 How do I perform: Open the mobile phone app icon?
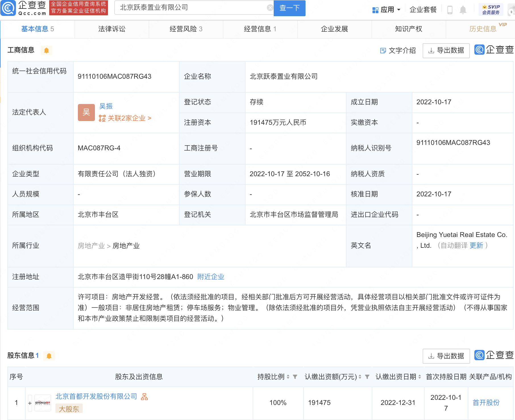[x=450, y=10]
